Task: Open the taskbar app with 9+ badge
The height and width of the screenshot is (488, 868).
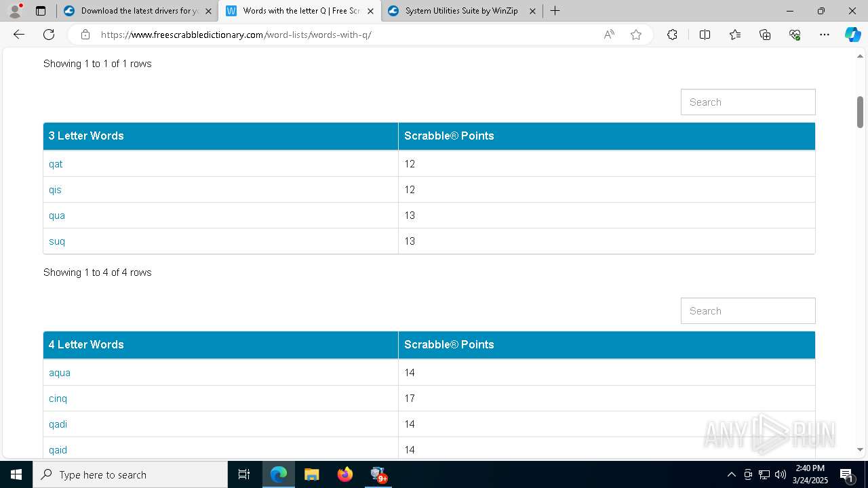Action: click(x=378, y=474)
